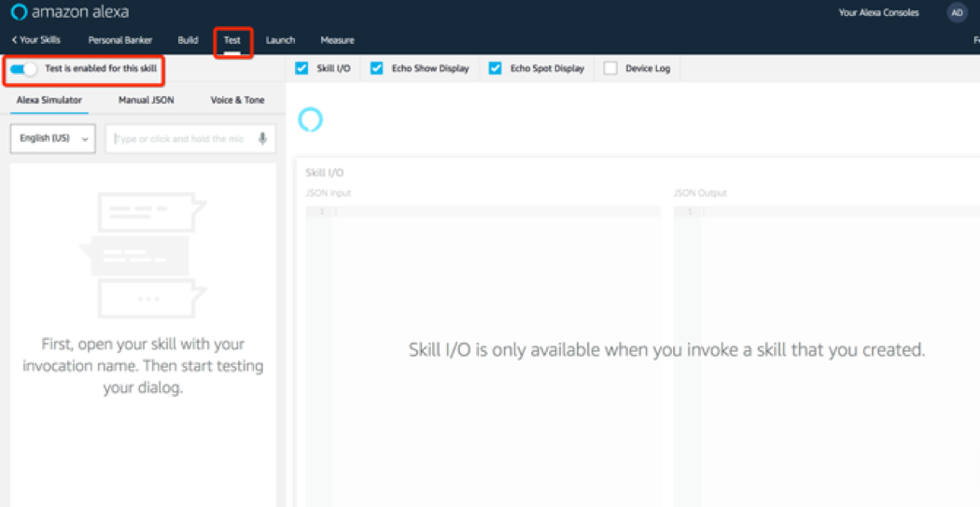
Task: Disable the Test is enabled toggle
Action: pyautogui.click(x=23, y=69)
